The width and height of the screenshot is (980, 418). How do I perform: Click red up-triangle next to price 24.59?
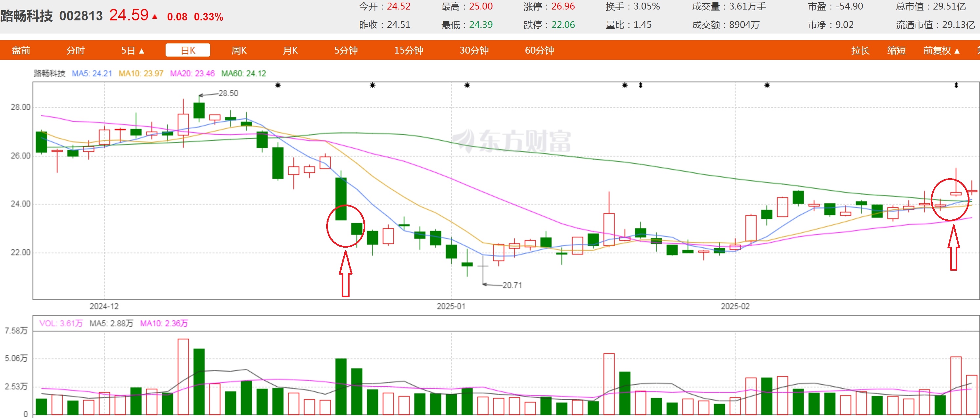pyautogui.click(x=154, y=16)
